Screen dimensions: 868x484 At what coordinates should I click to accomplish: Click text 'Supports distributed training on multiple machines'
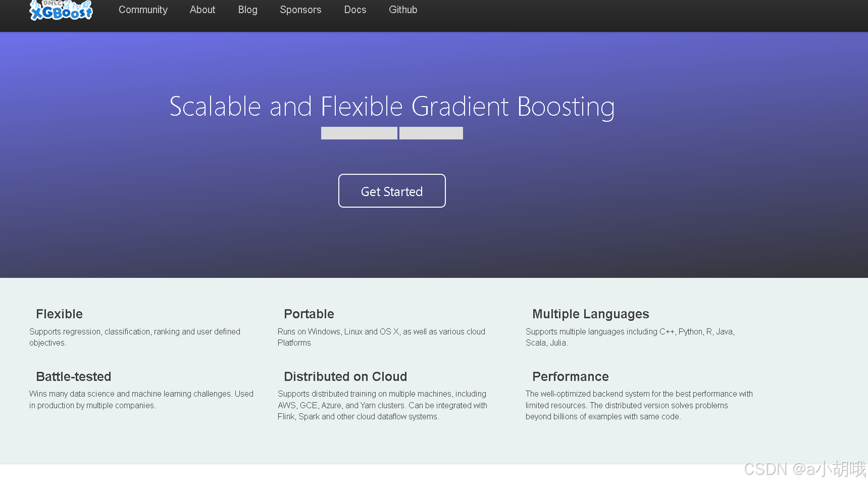click(x=365, y=394)
